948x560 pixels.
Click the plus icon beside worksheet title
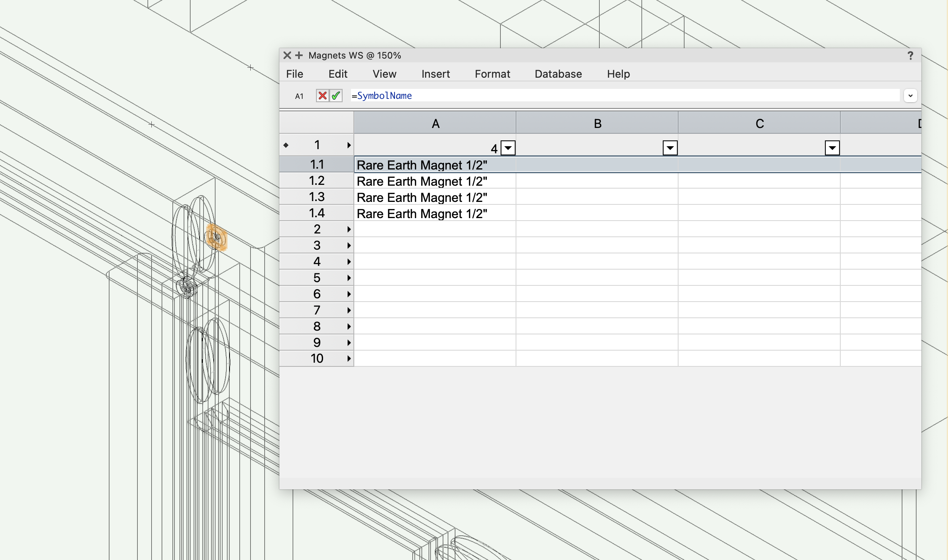pyautogui.click(x=299, y=55)
